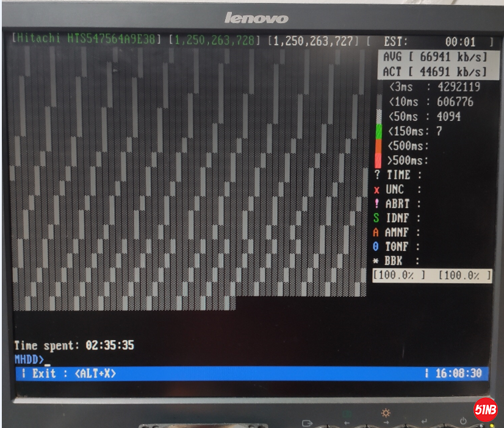Viewport: 504px width, 428px height.
Task: Click the second 100.0% progress indicator
Action: tap(465, 275)
